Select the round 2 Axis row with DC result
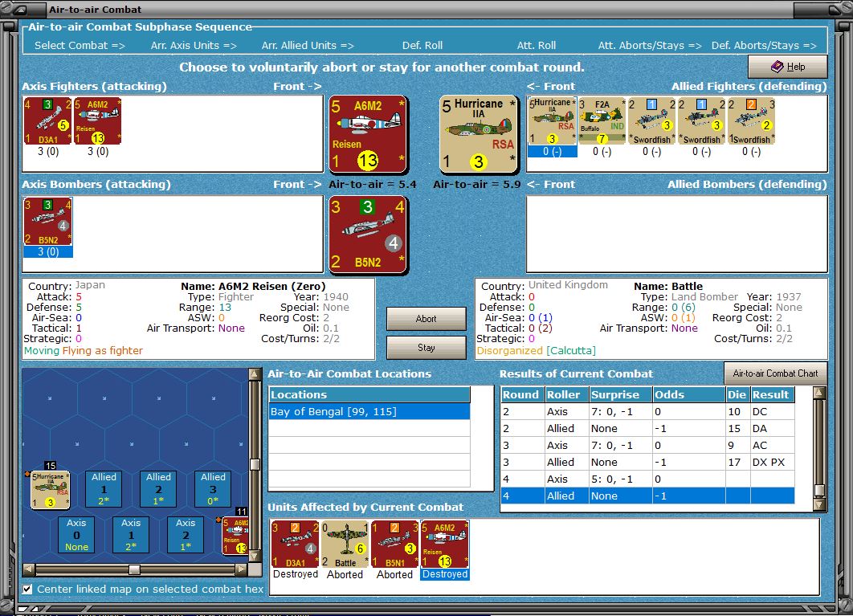This screenshot has width=853, height=616. [x=647, y=411]
